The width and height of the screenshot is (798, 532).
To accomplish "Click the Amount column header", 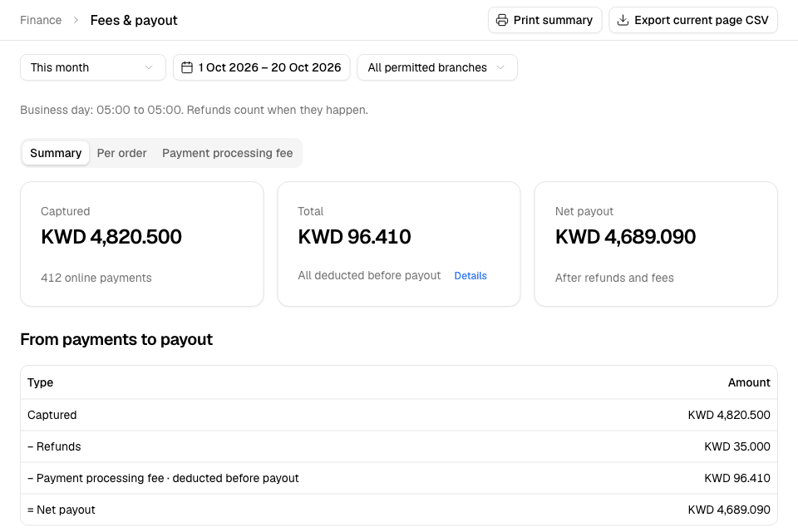I will point(749,382).
